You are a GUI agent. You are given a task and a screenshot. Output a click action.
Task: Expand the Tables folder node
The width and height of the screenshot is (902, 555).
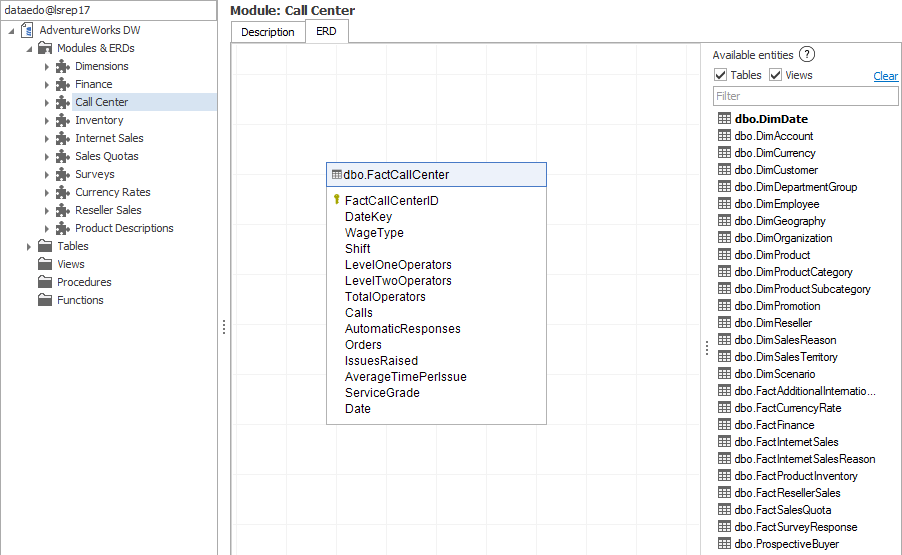[28, 246]
